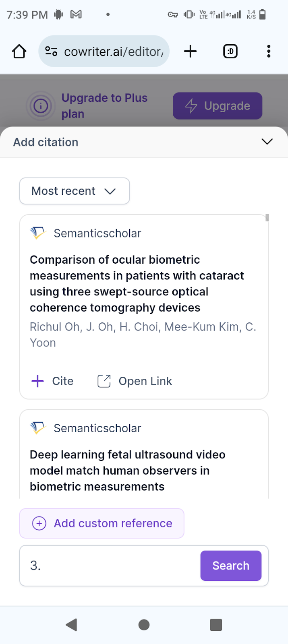
Task: Click the plus icon next to Cite
Action: [37, 381]
